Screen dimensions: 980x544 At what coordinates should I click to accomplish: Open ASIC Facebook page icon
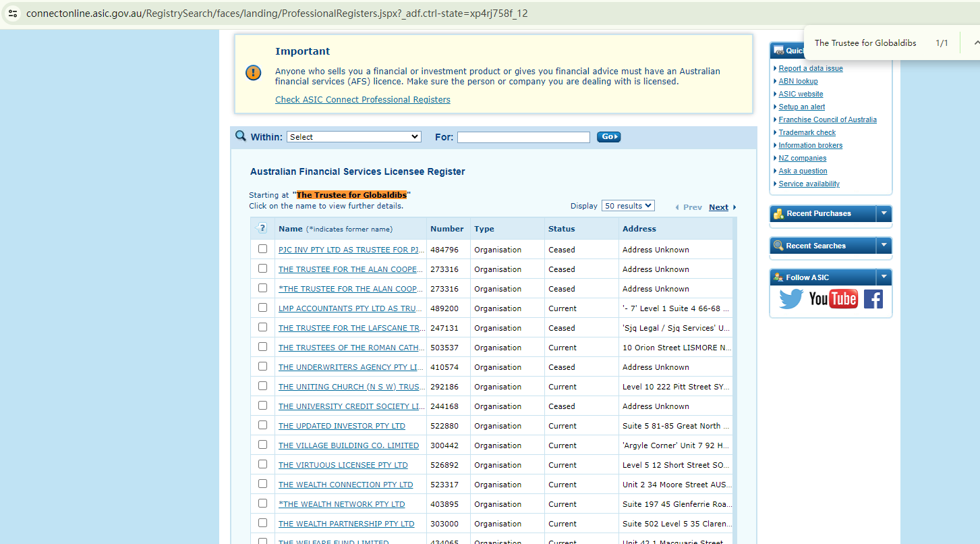(x=873, y=298)
